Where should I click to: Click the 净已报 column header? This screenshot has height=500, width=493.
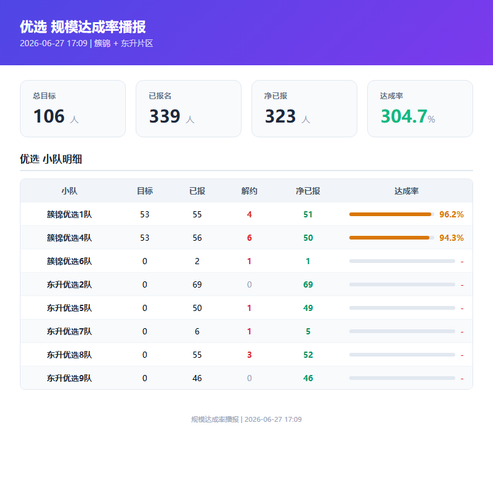[x=308, y=191]
